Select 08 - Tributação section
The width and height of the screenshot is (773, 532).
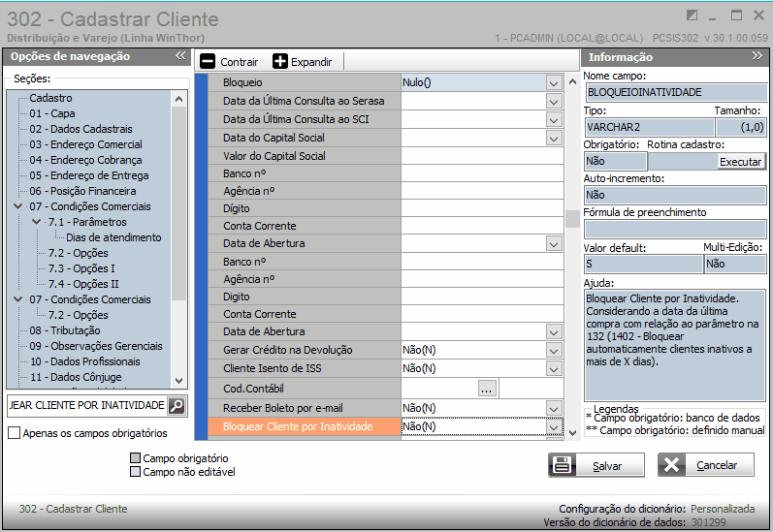pos(65,330)
